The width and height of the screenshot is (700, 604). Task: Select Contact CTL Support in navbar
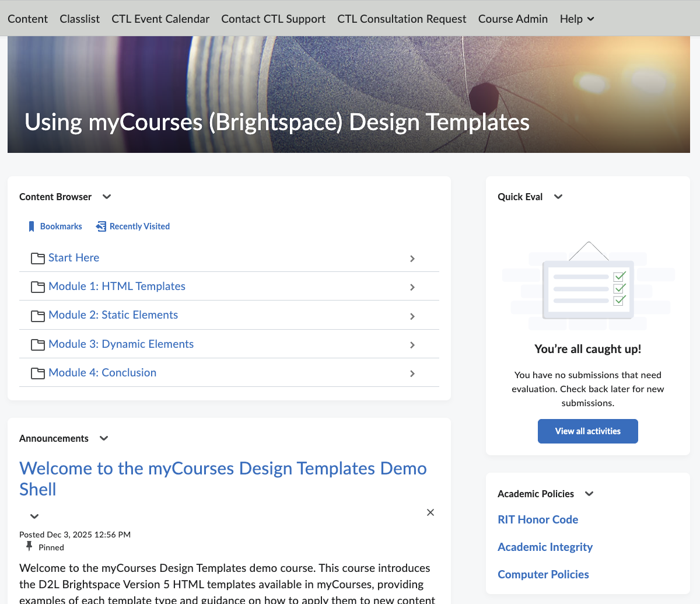(x=273, y=19)
